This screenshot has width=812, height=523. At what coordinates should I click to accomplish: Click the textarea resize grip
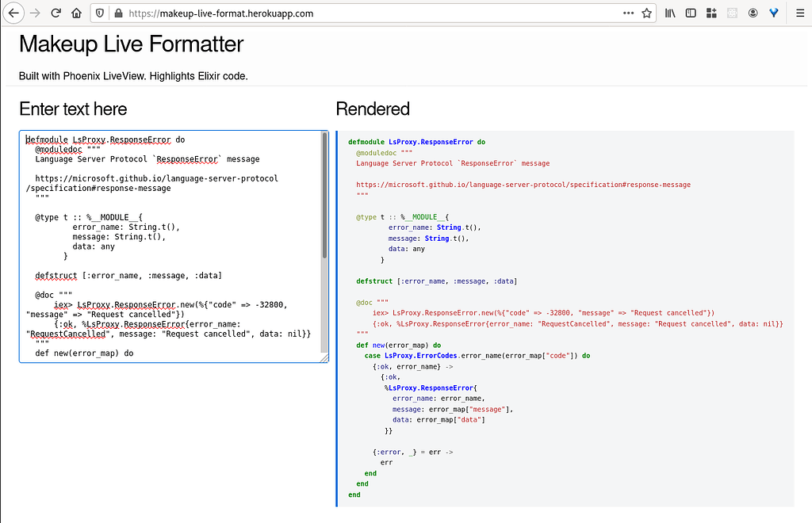(x=325, y=358)
